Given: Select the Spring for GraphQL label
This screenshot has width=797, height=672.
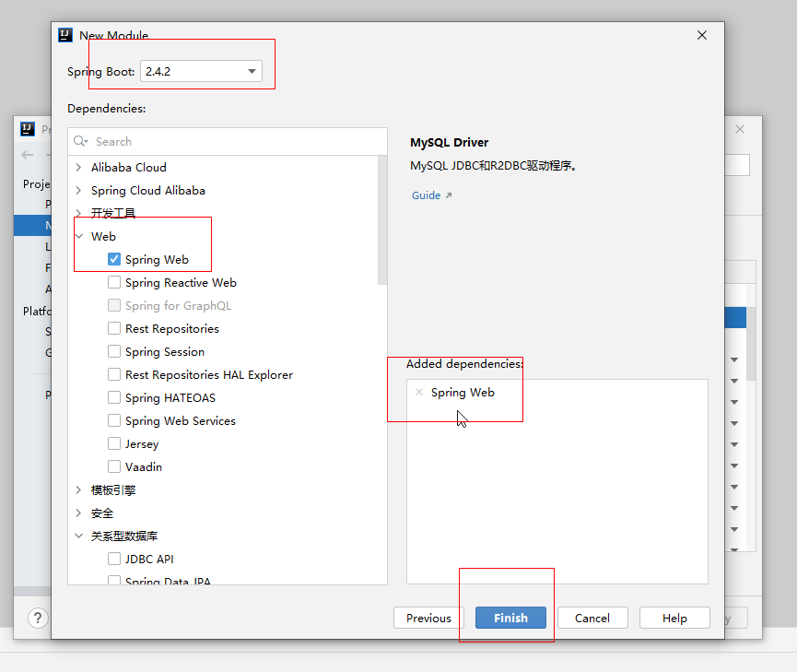Looking at the screenshot, I should coord(178,305).
